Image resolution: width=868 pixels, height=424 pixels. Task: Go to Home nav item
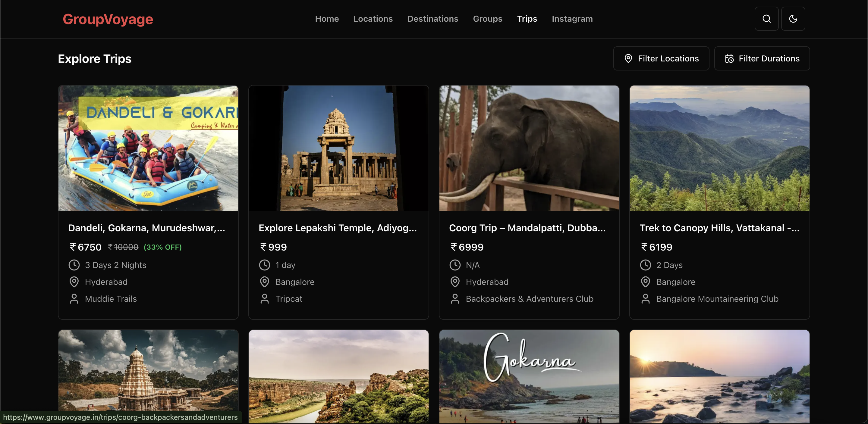327,19
